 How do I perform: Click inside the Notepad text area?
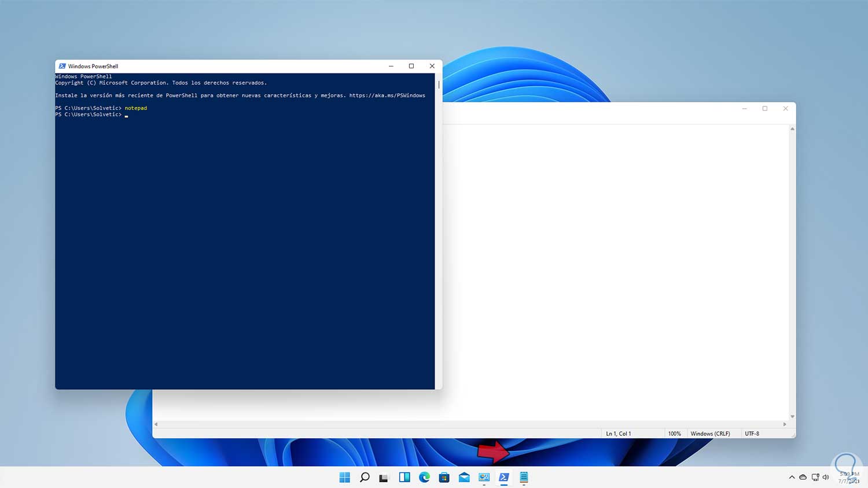615,272
